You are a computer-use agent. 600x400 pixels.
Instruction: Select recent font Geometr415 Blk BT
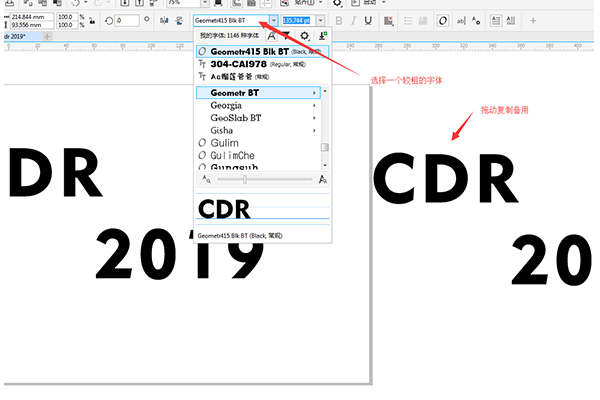[x=262, y=51]
